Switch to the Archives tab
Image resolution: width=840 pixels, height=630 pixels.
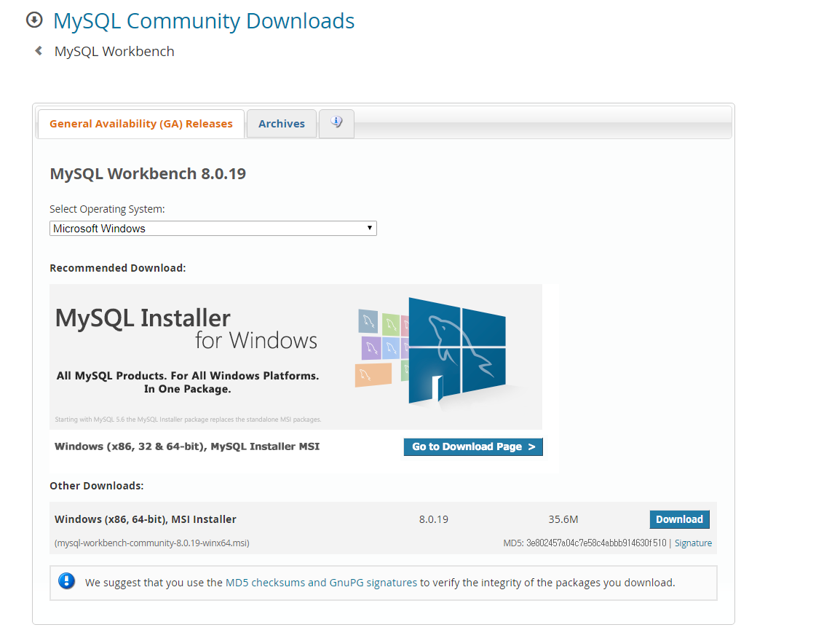point(281,124)
